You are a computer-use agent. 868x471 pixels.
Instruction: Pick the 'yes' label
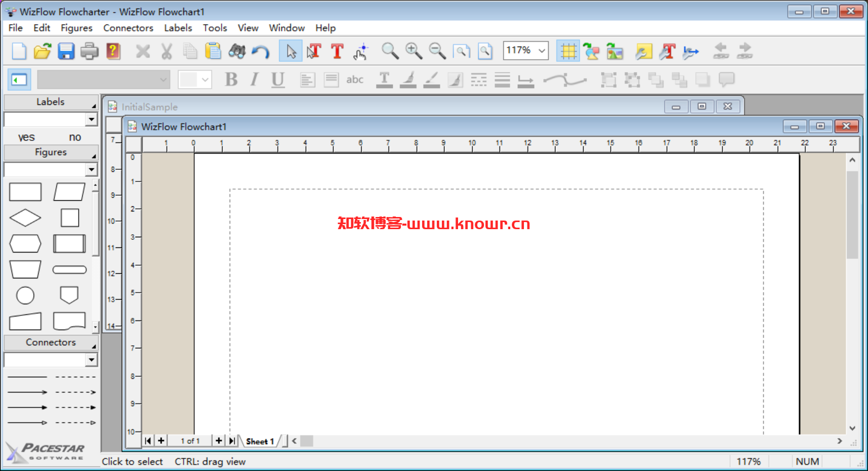pyautogui.click(x=26, y=137)
